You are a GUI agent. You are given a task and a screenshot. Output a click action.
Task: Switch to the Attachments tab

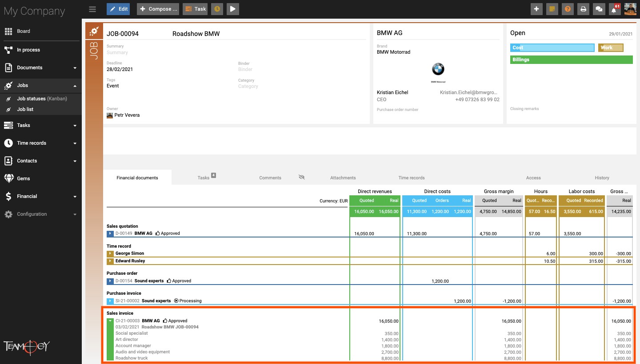pos(343,178)
